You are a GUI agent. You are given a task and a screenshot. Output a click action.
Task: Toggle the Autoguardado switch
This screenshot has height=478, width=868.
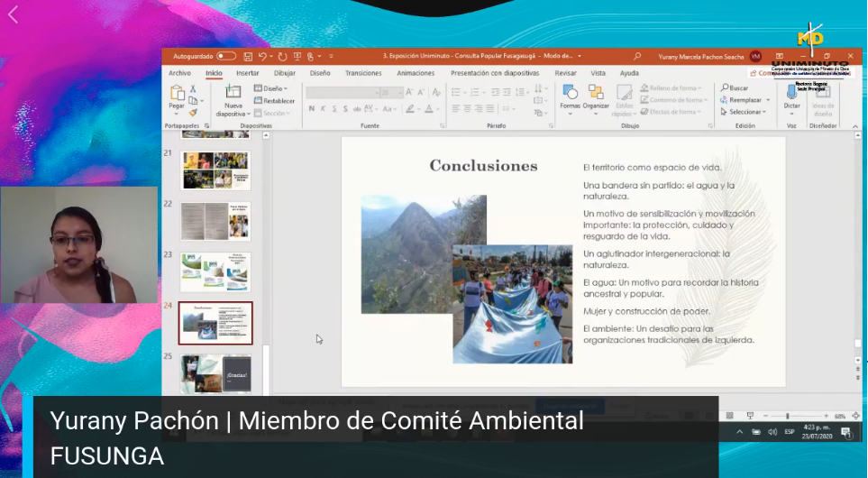[226, 56]
